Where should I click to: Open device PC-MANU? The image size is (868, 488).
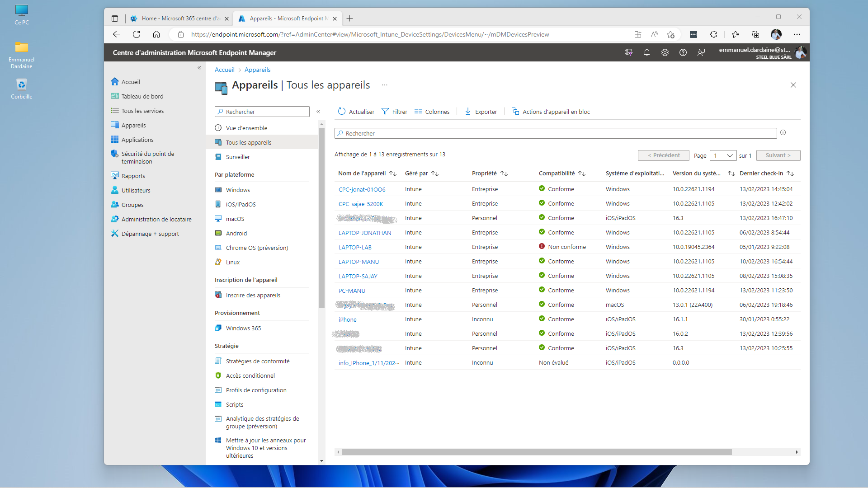click(x=352, y=291)
